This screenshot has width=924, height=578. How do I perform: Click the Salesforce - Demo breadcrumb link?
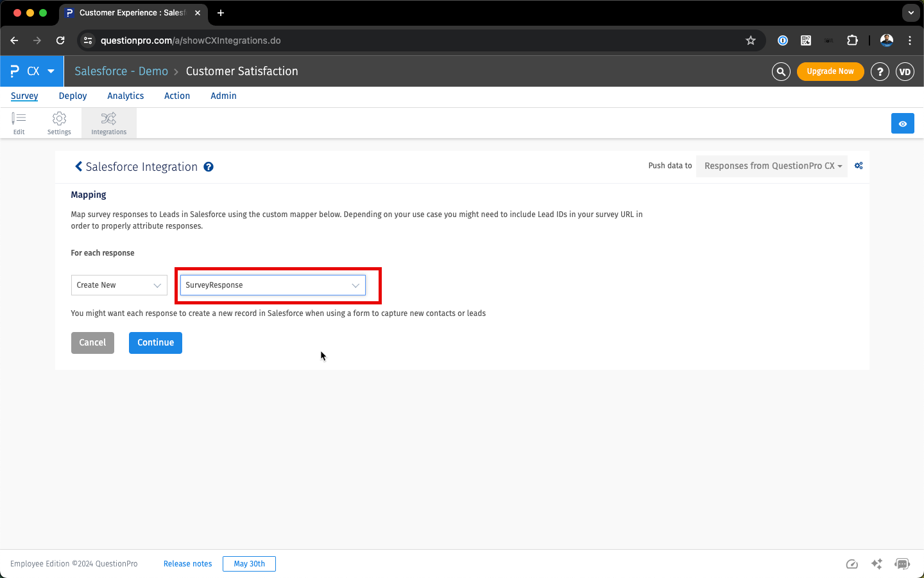[121, 71]
